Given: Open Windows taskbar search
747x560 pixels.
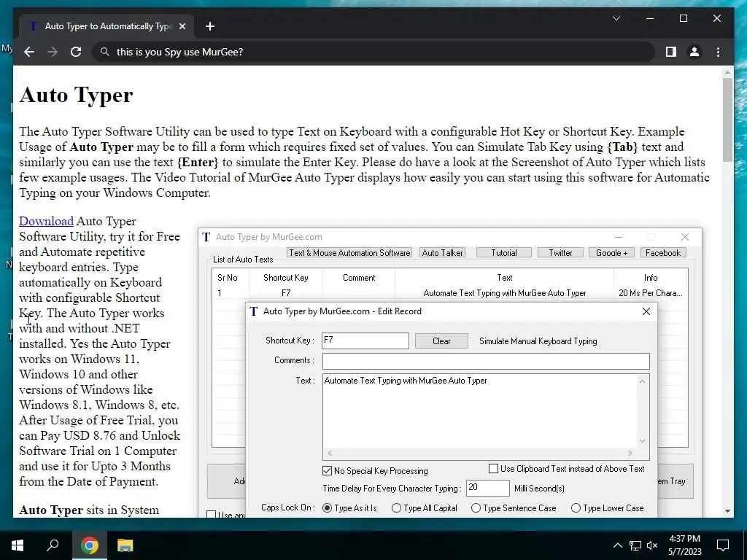Looking at the screenshot, I should tap(53, 545).
